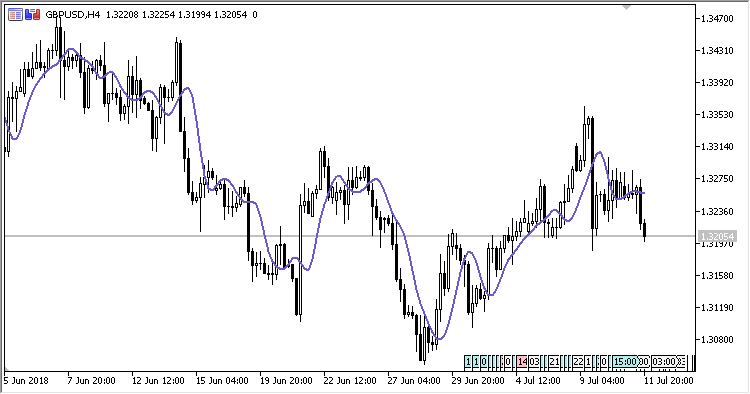750x394 pixels.
Task: Click the high price 1.32254 in header
Action: tap(158, 15)
